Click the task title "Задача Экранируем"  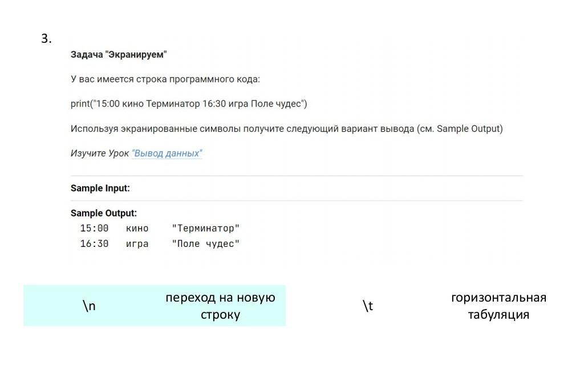coord(119,55)
